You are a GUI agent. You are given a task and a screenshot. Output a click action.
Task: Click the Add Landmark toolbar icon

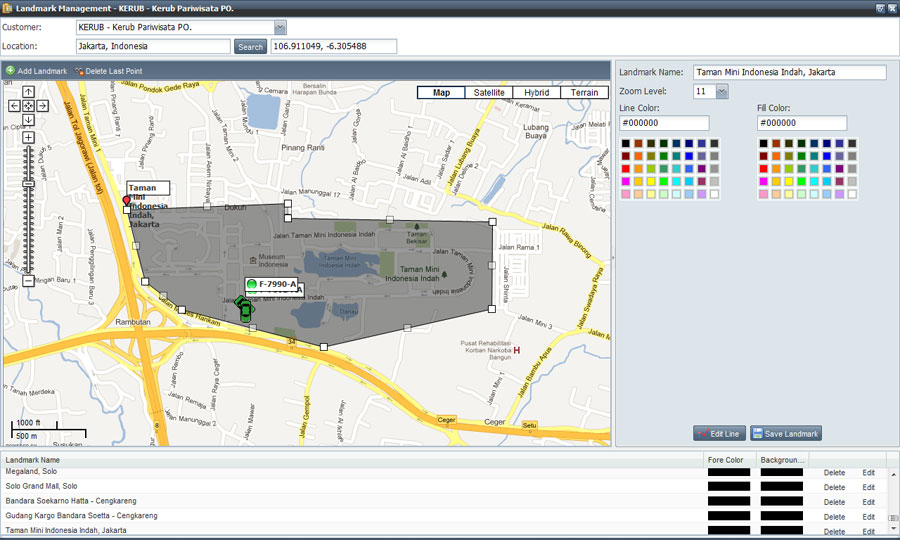click(11, 71)
